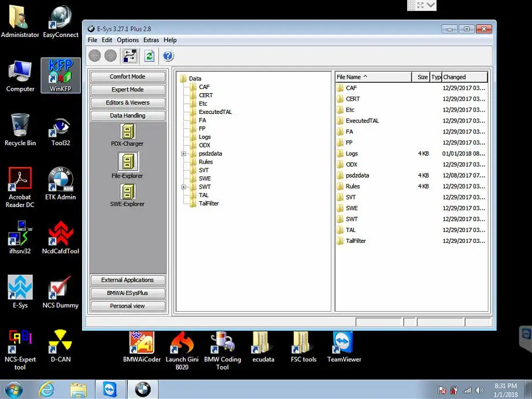Select the EasyConnect desktop shortcut
The width and height of the screenshot is (532, 399).
pyautogui.click(x=61, y=21)
